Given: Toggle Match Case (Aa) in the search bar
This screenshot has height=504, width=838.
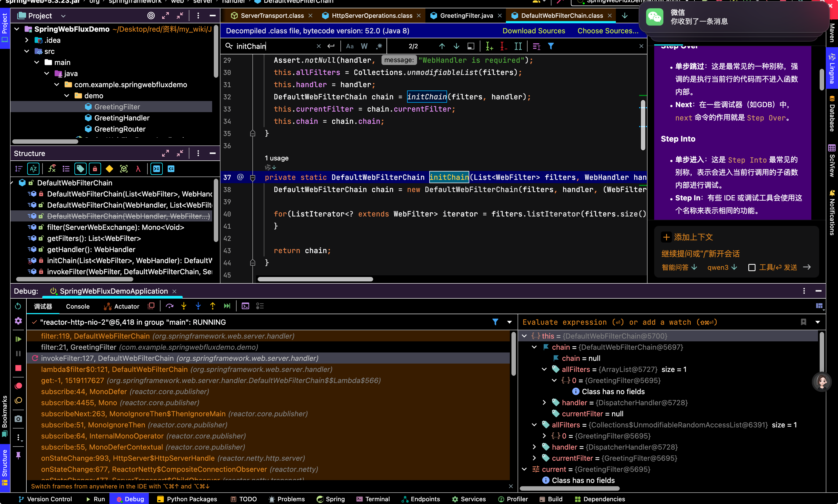Looking at the screenshot, I should pos(350,46).
